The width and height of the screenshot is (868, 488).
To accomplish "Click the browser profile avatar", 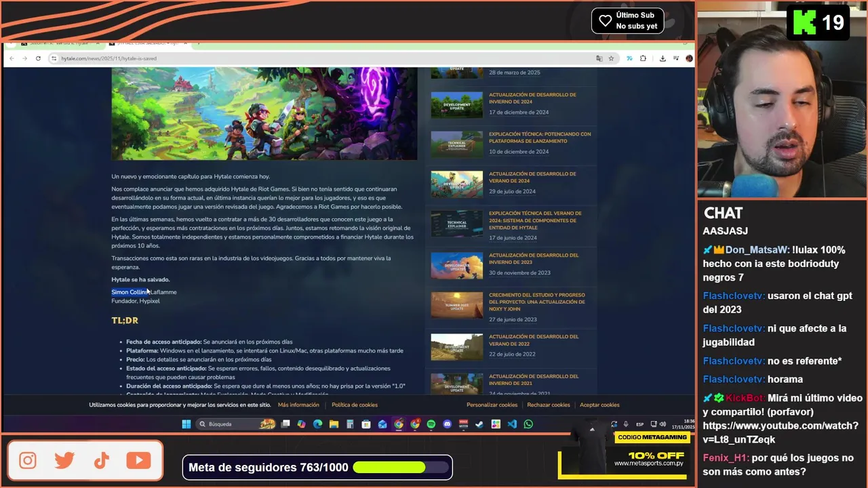I will 689,58.
